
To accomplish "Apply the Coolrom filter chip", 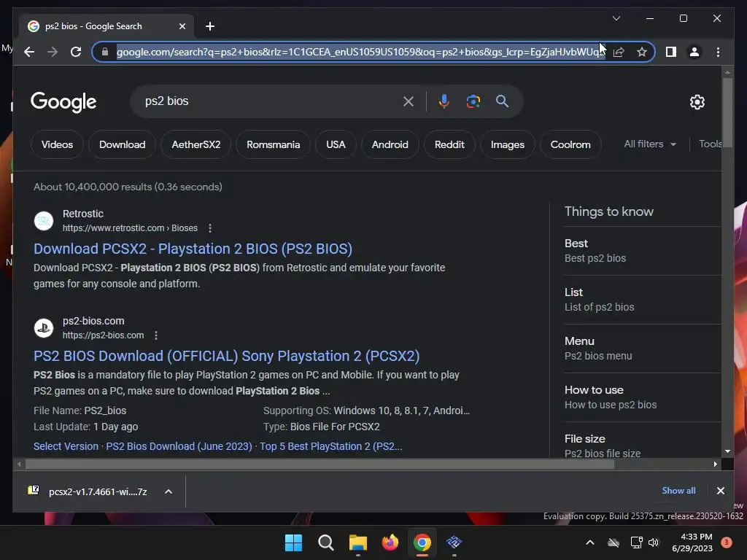I will 570,144.
